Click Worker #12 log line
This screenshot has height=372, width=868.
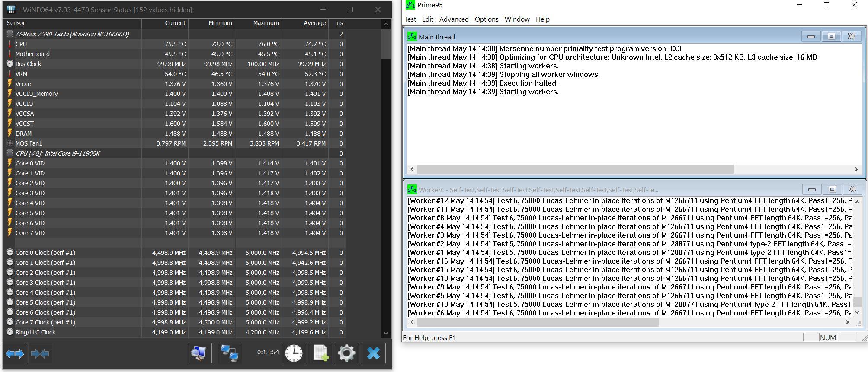tap(630, 200)
